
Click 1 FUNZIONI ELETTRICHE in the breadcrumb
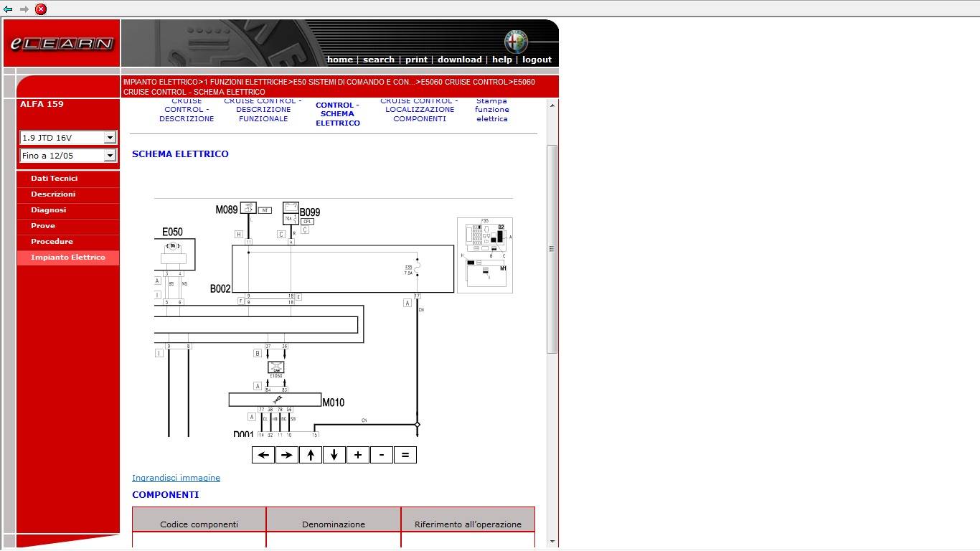point(246,83)
